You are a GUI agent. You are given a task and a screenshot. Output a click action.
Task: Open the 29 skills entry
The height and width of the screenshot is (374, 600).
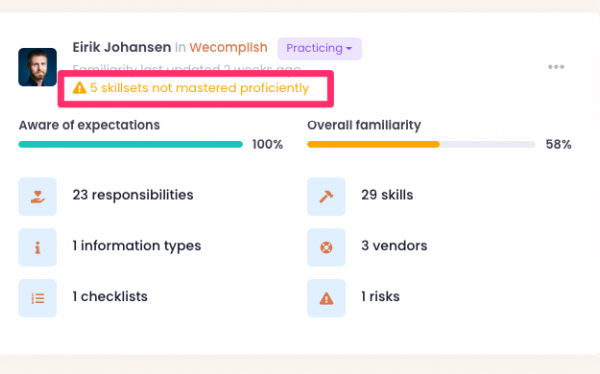(387, 195)
